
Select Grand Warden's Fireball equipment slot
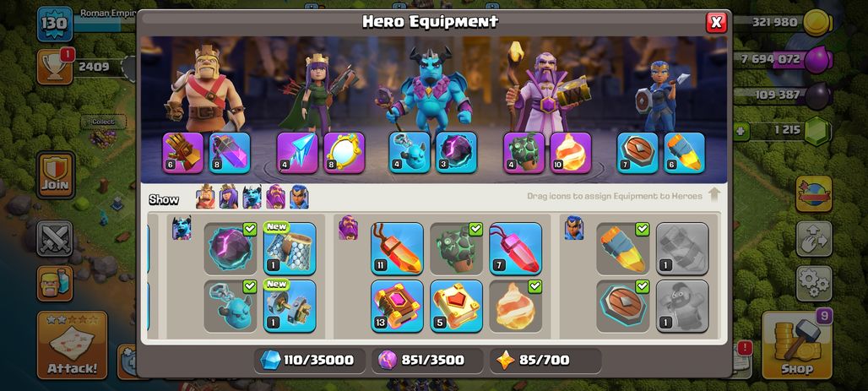(x=571, y=153)
